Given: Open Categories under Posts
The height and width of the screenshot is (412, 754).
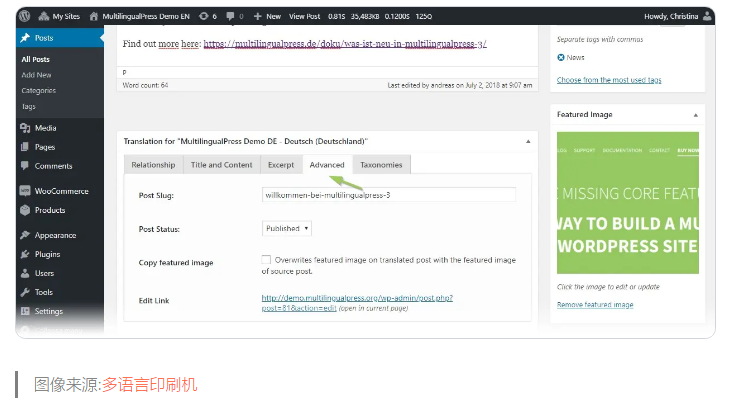Looking at the screenshot, I should 38,90.
